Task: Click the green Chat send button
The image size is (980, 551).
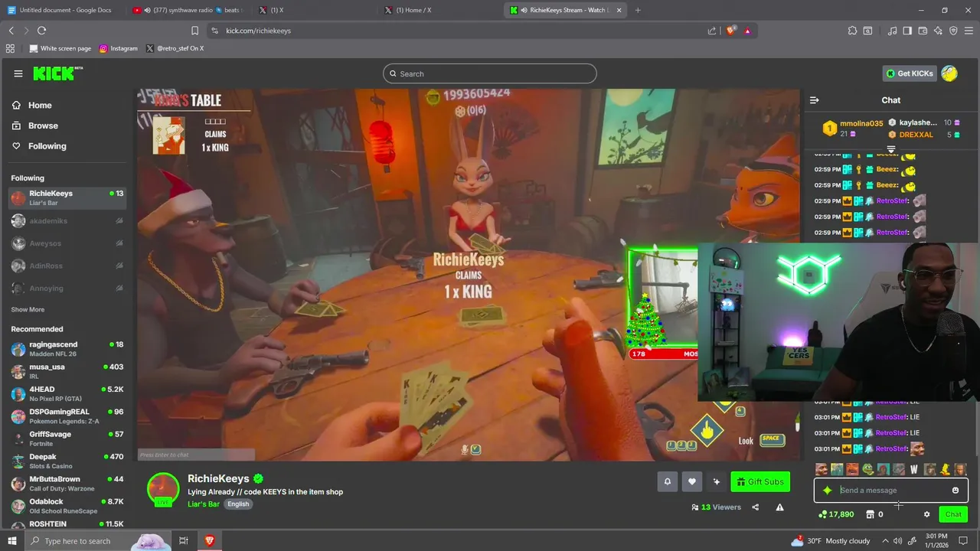Action: click(x=952, y=514)
